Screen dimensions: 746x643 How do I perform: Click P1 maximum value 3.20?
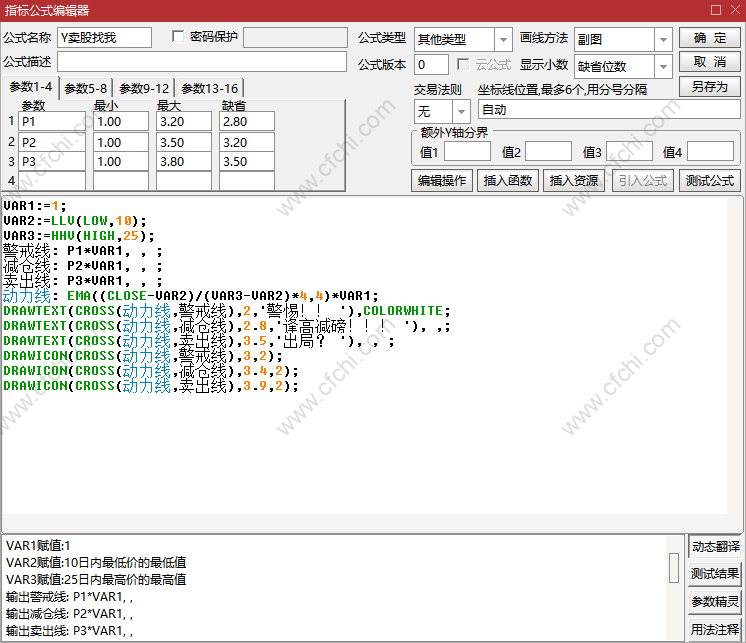click(184, 122)
